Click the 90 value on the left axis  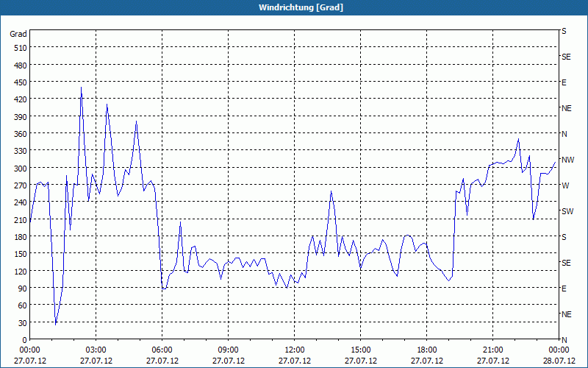21,289
